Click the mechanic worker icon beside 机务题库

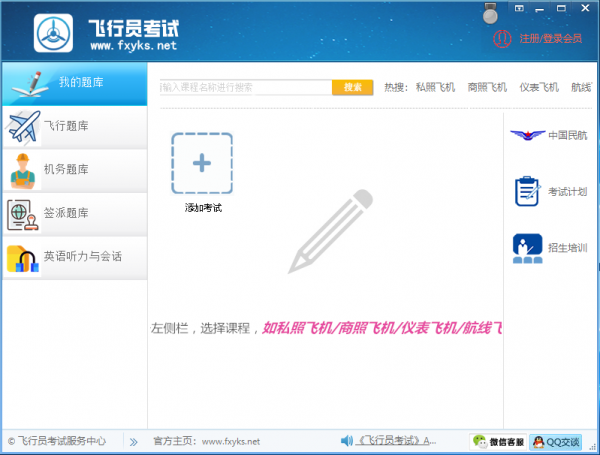[23, 171]
